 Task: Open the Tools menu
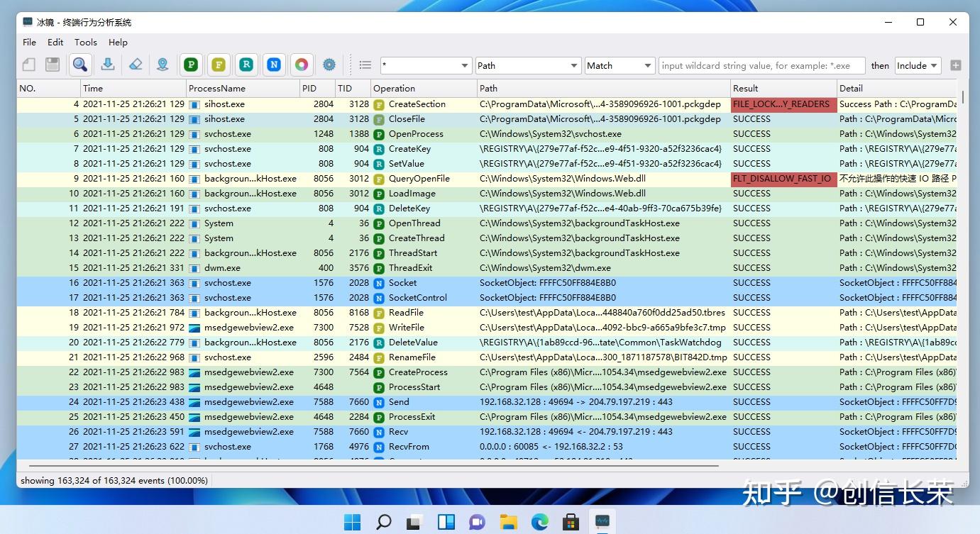coord(86,43)
